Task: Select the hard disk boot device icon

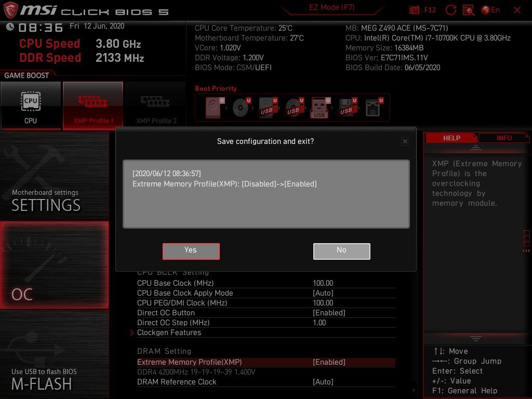Action: point(215,108)
